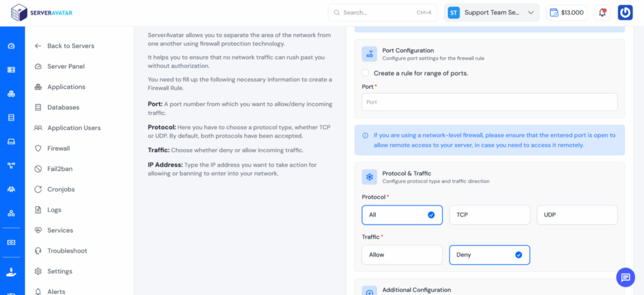
Task: Open the chat support bubble
Action: tap(625, 277)
